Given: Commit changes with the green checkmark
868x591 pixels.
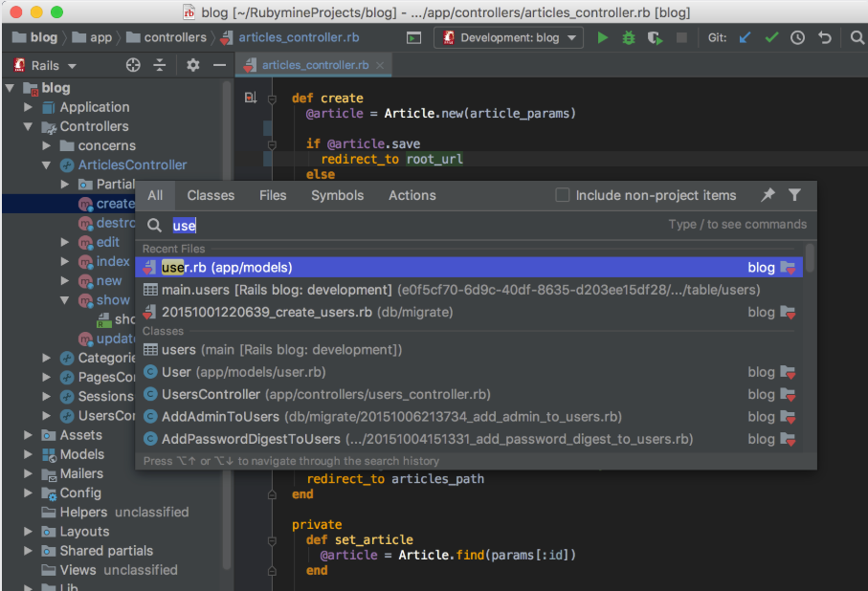Looking at the screenshot, I should 771,37.
